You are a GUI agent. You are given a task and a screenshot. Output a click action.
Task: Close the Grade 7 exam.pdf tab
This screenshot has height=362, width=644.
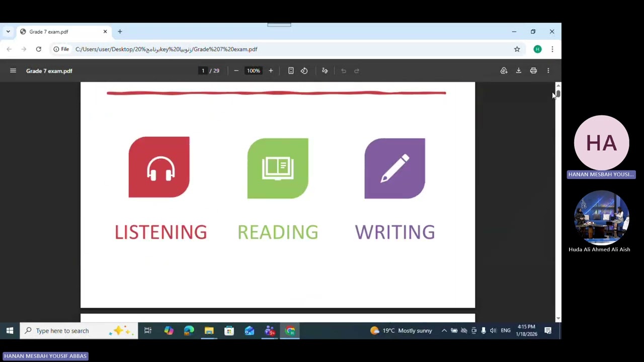105,32
